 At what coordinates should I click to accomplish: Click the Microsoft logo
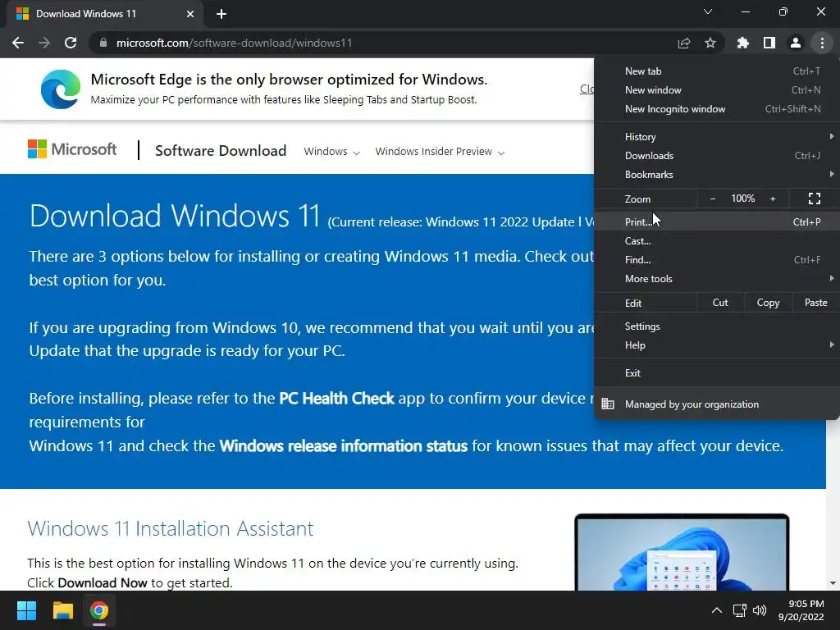coord(72,149)
